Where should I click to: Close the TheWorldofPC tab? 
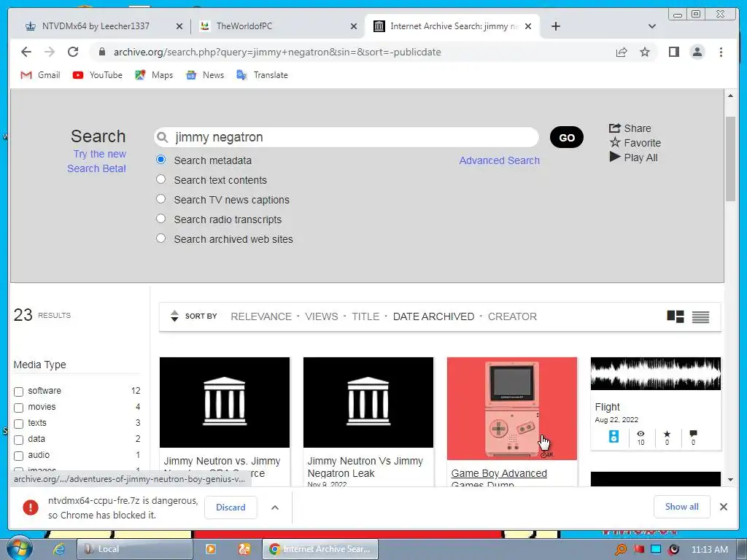click(354, 26)
